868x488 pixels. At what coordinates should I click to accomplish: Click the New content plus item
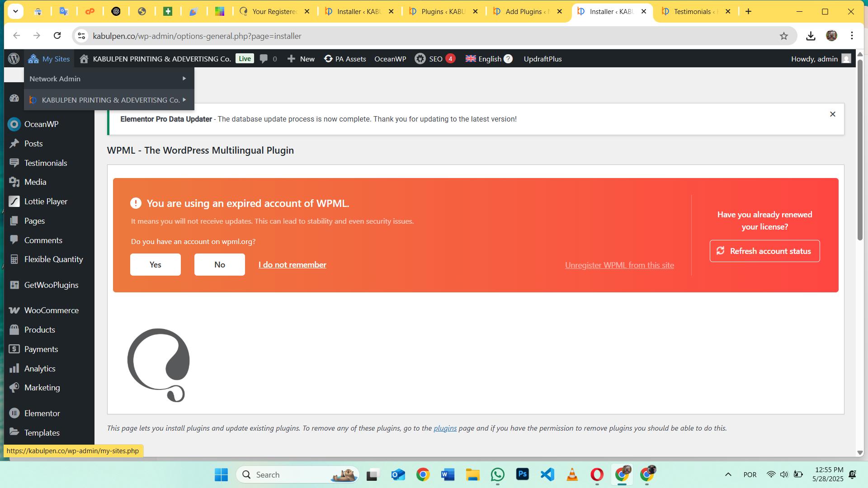pos(301,59)
